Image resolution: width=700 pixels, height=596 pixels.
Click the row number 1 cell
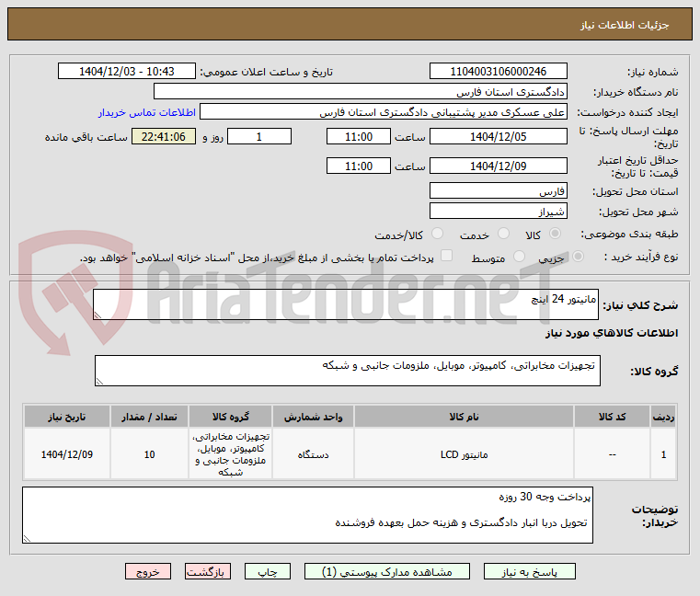coord(663,454)
